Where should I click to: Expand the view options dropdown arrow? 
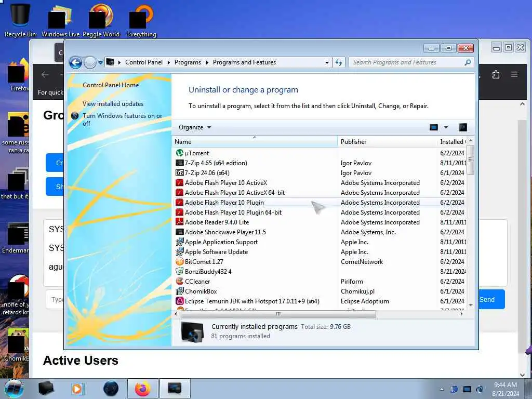(446, 127)
